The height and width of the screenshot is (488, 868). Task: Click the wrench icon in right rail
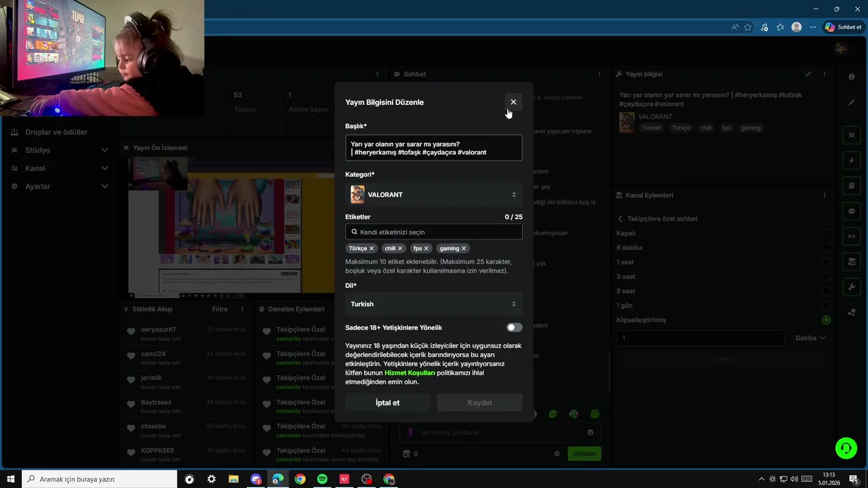tap(852, 287)
